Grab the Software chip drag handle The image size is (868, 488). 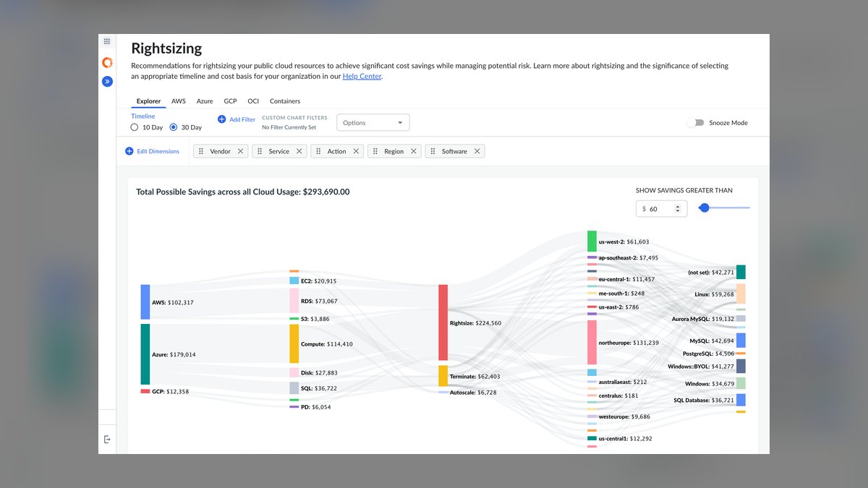pyautogui.click(x=433, y=151)
